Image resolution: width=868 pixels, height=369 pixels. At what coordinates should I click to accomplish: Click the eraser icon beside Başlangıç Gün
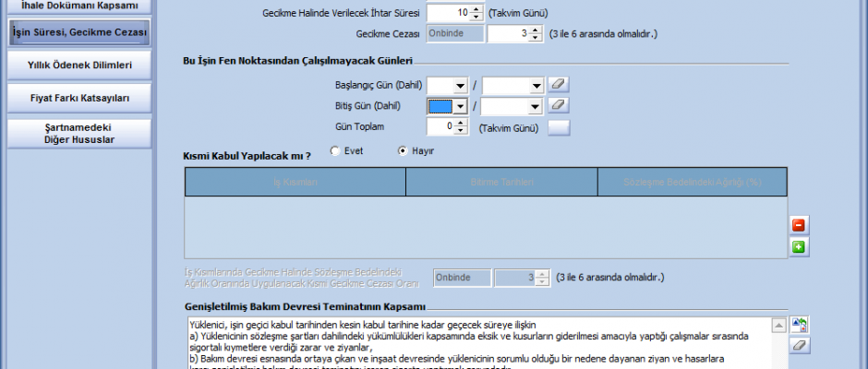tap(560, 85)
